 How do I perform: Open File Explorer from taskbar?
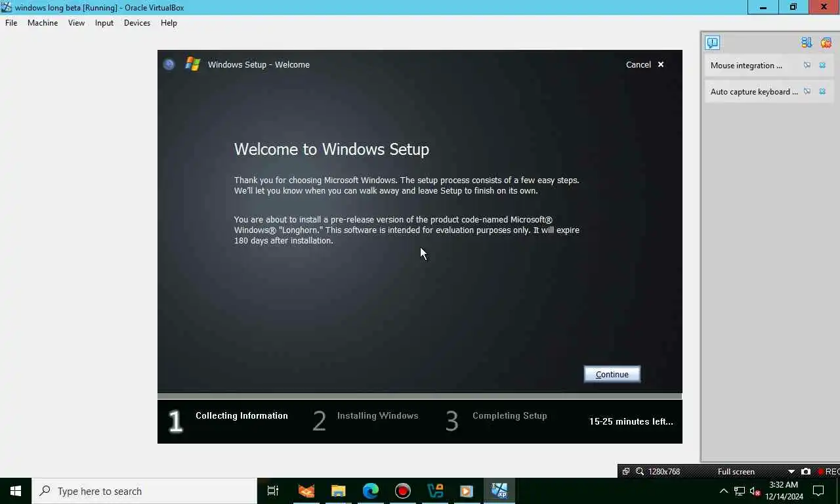338,491
